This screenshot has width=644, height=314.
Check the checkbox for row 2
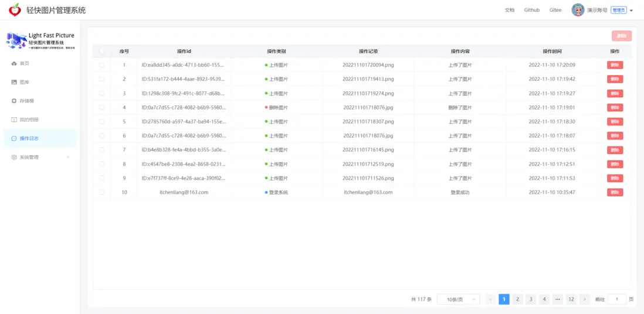tap(102, 79)
